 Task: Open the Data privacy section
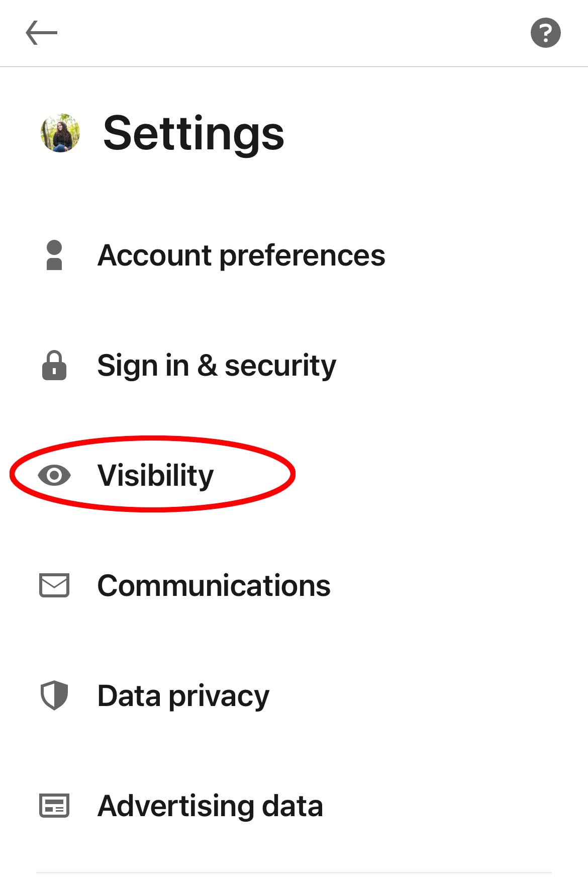[x=183, y=696]
